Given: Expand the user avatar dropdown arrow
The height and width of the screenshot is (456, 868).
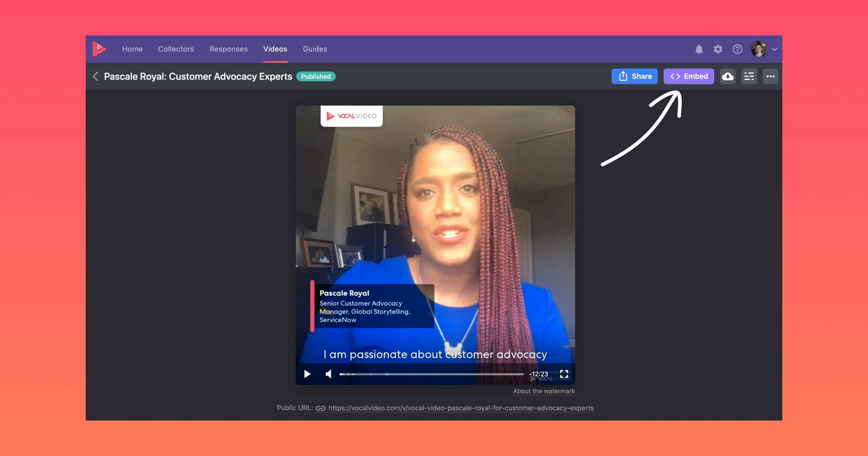Looking at the screenshot, I should (x=774, y=49).
